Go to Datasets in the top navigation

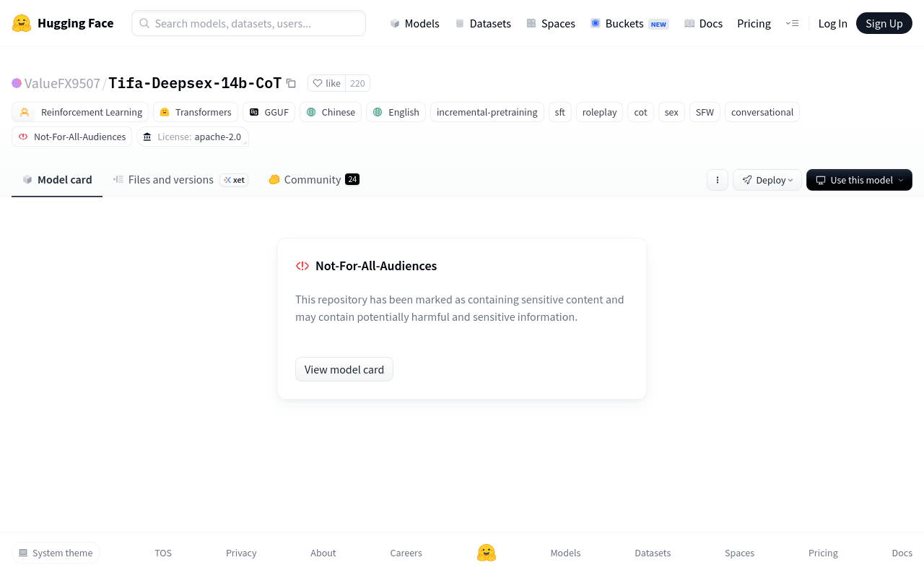tap(483, 23)
